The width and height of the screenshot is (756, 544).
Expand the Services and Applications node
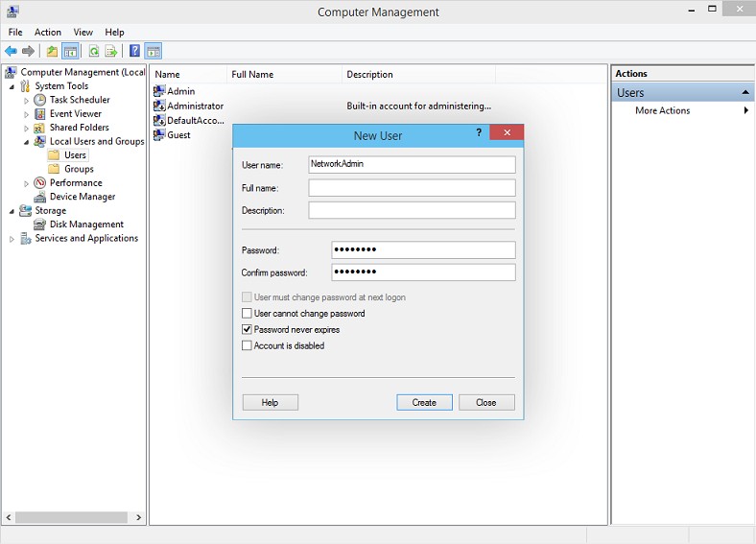12,239
